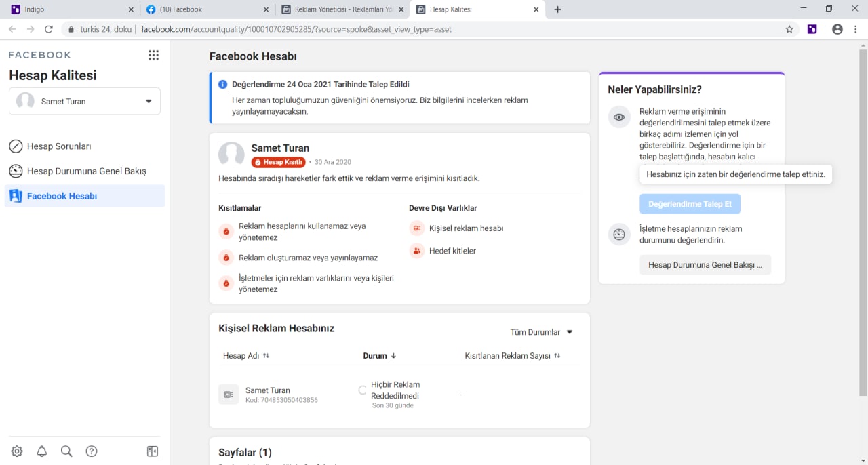Click 'Sayfalar (1)' section heading
The image size is (868, 465).
click(x=245, y=452)
